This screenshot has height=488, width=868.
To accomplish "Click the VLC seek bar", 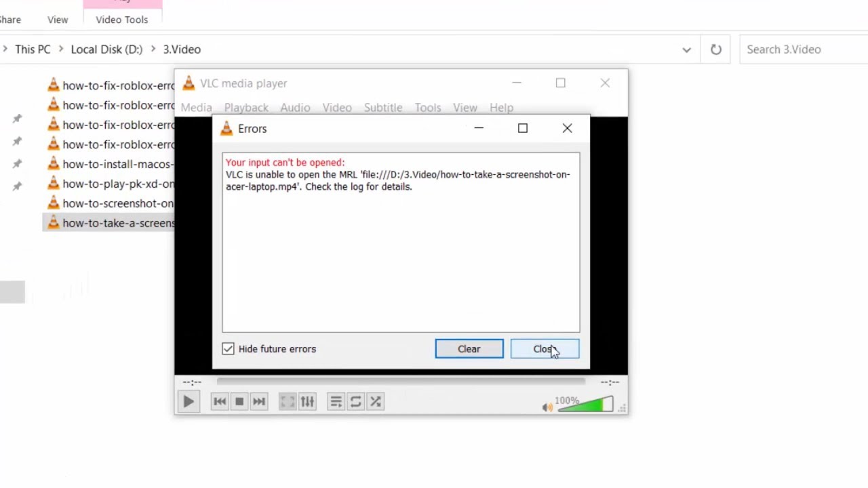I will pos(400,382).
